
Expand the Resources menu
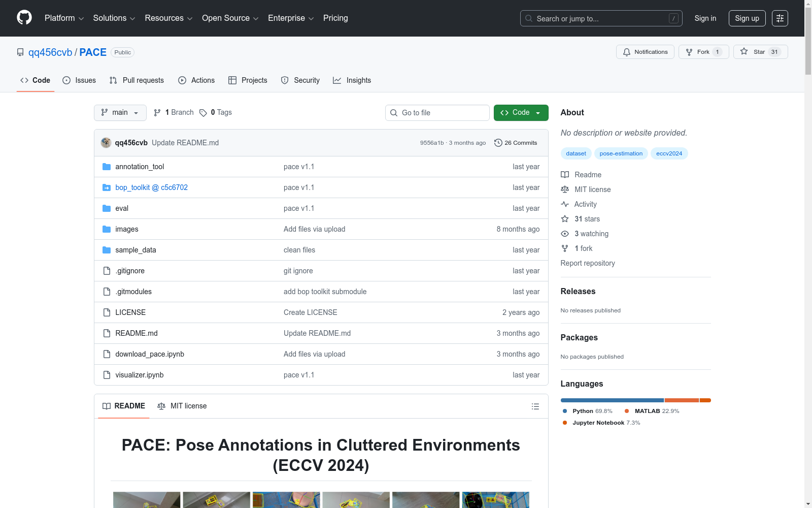click(x=168, y=18)
